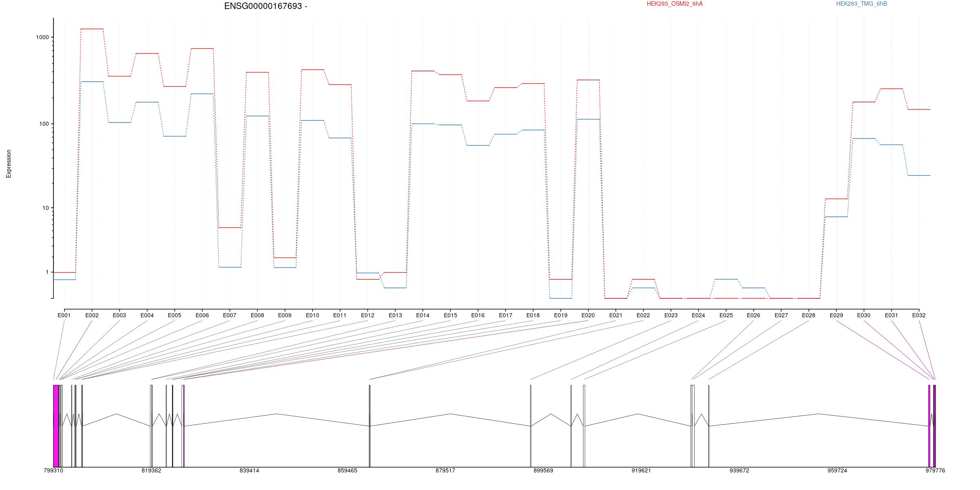Click exon label E009

285,315
